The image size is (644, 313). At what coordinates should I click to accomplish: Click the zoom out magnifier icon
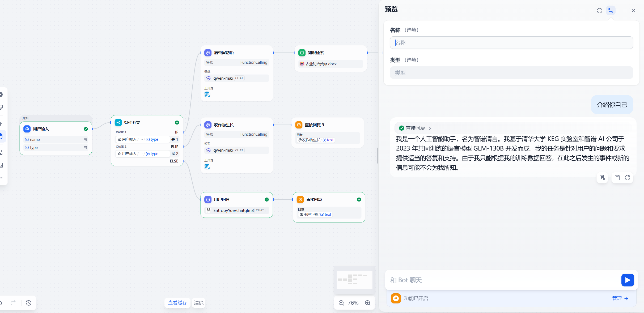(341, 303)
